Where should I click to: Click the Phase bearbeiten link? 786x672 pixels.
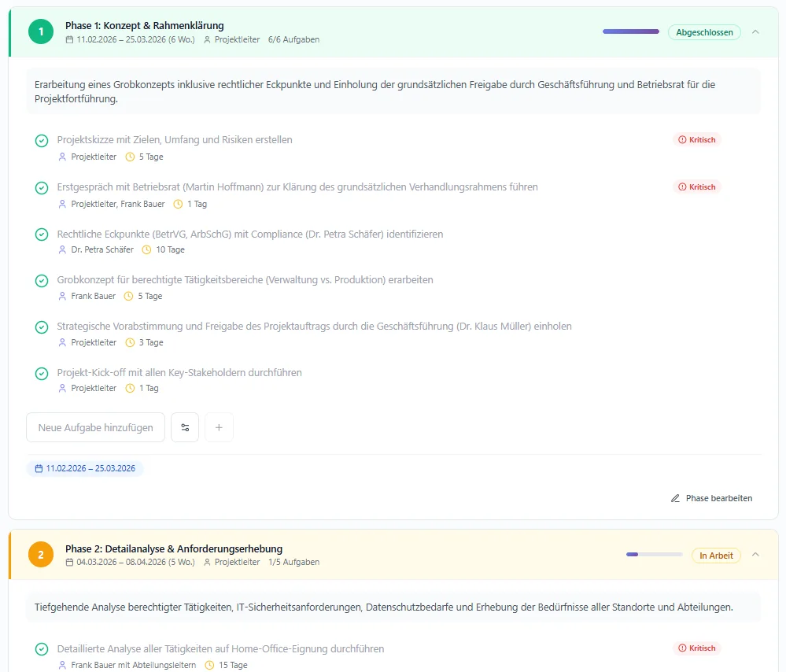tap(718, 498)
